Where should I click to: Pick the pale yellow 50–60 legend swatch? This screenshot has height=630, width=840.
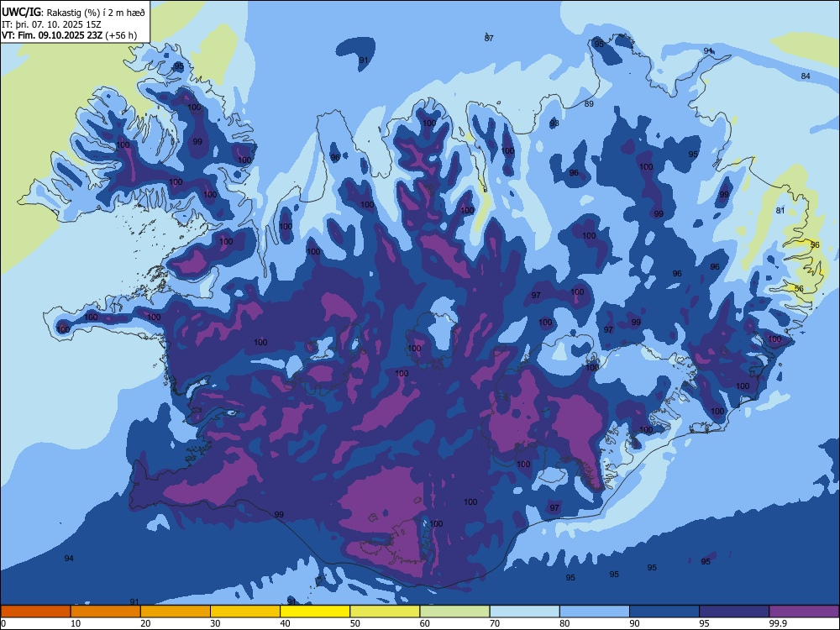tap(385, 612)
